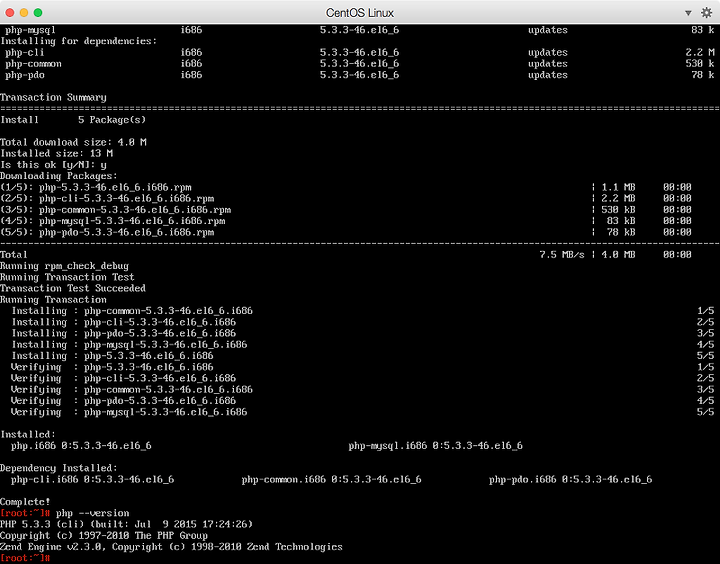
Task: Click 'Downloading Packages:' line
Action: 59,176
